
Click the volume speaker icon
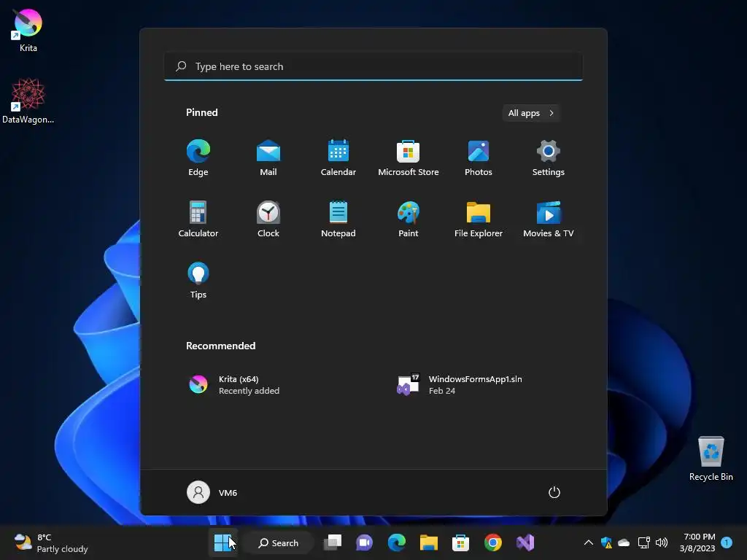661,542
